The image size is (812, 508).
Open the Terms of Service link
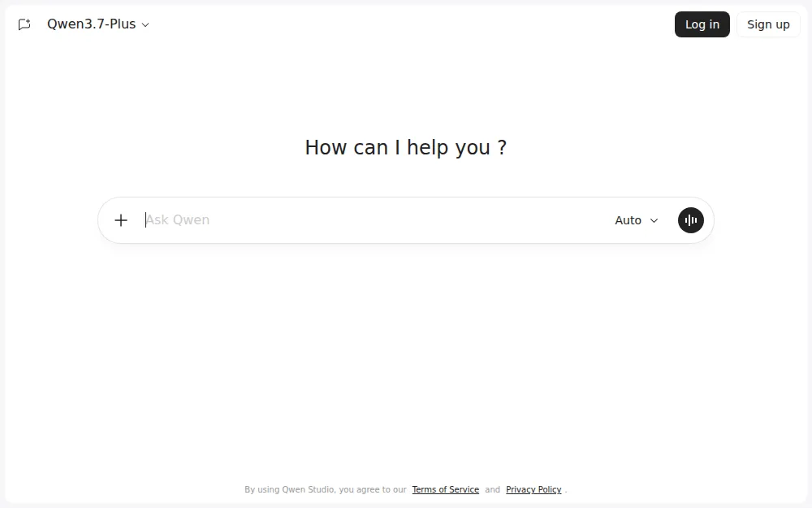pyautogui.click(x=445, y=489)
